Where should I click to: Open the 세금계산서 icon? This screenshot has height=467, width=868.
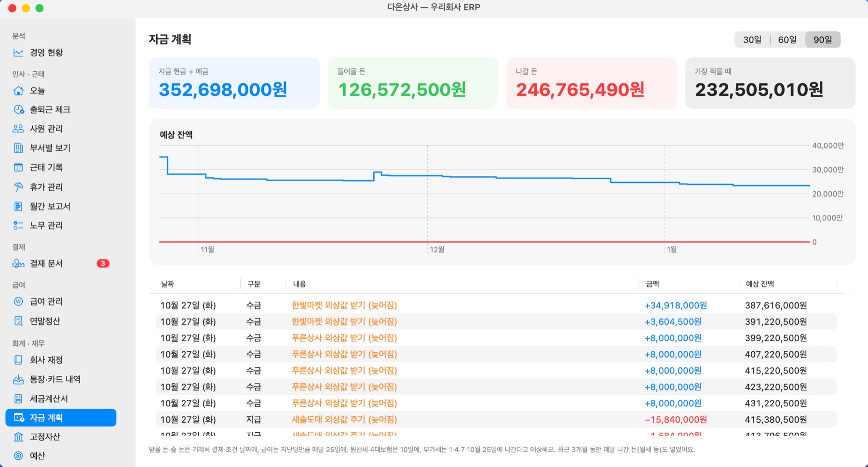click(x=18, y=399)
